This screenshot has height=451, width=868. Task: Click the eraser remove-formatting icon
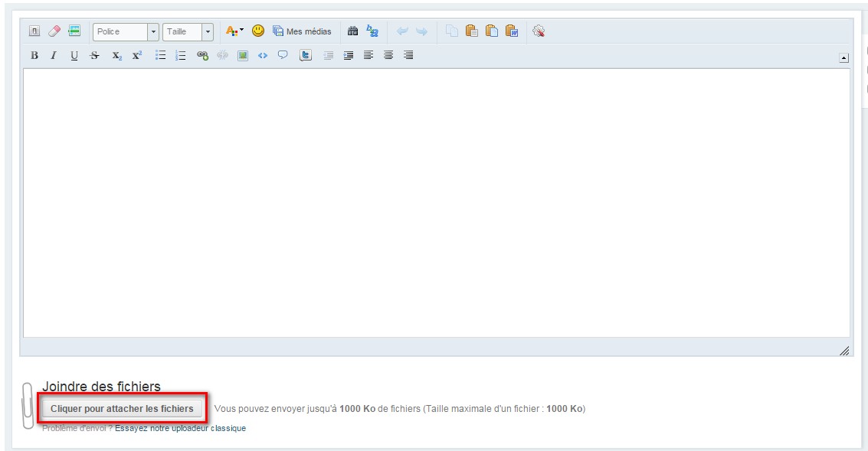click(54, 31)
